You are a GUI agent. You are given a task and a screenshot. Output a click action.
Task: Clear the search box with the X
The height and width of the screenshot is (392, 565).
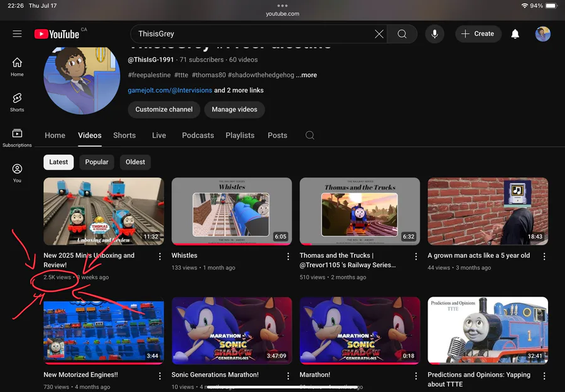[379, 34]
